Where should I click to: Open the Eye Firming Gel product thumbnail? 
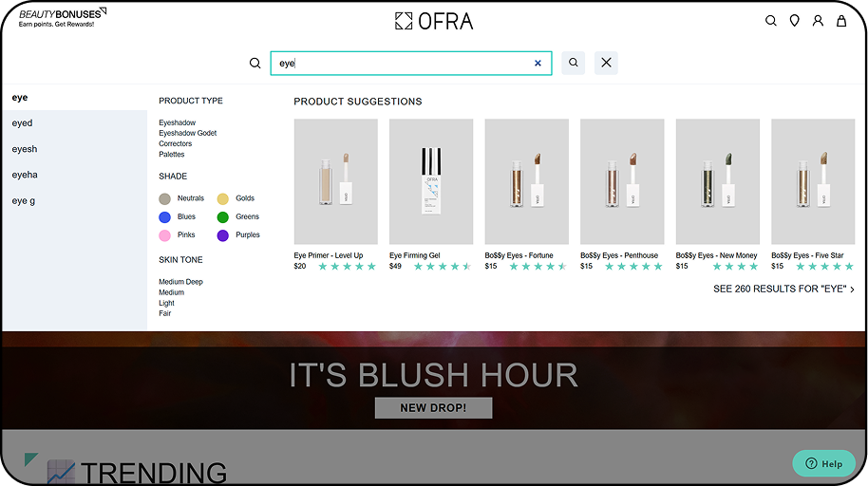point(431,181)
